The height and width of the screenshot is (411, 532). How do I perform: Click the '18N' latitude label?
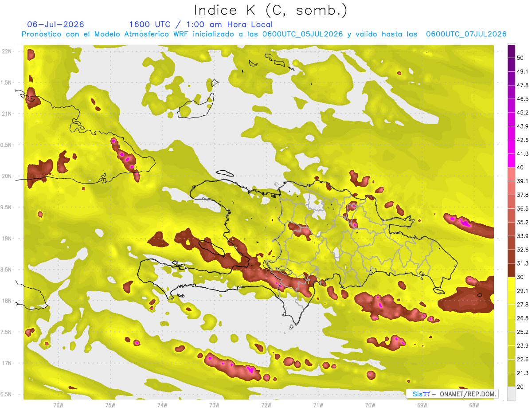(7, 301)
